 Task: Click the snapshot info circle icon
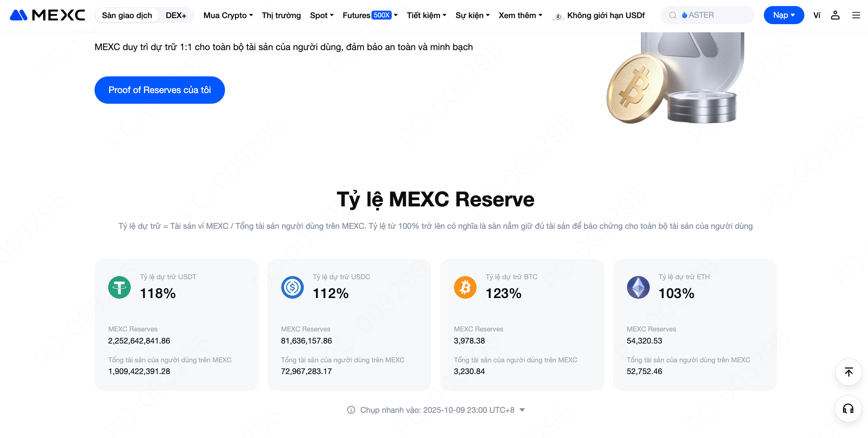[x=351, y=410]
